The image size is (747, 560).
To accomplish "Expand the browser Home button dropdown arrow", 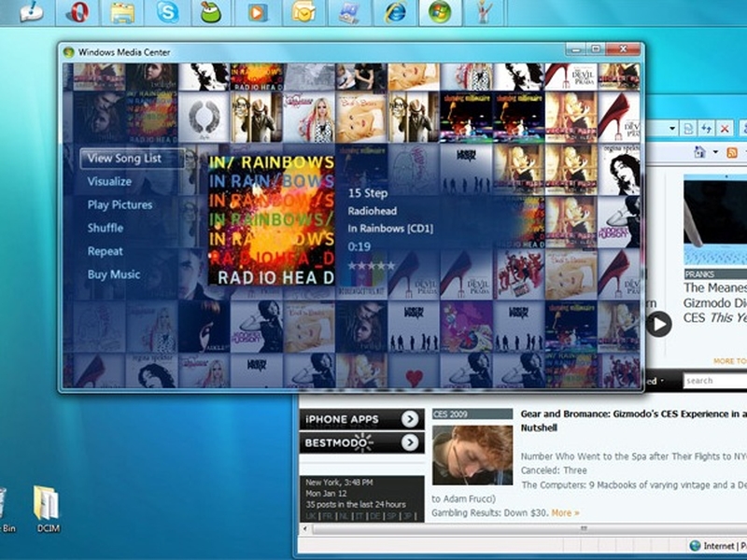I will (715, 152).
